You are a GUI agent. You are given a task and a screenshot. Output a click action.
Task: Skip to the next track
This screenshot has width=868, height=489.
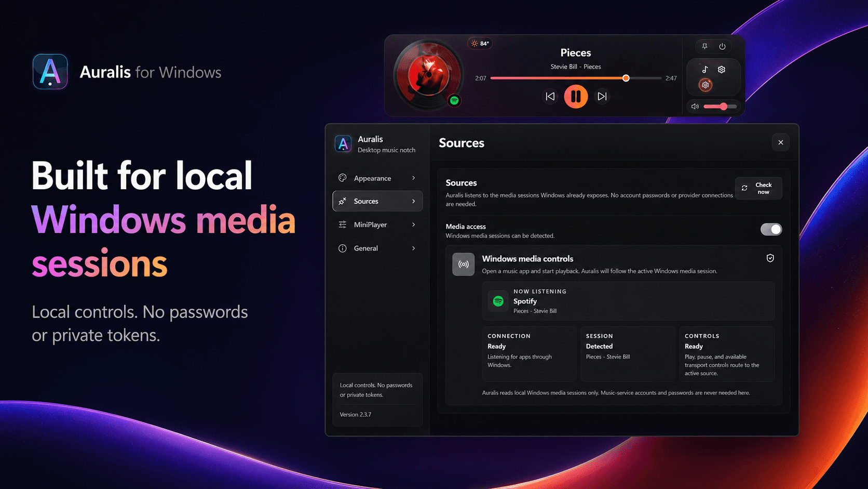[602, 96]
